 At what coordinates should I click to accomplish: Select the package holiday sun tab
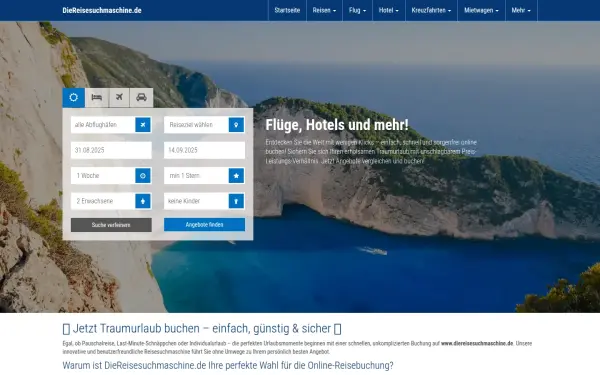click(73, 98)
